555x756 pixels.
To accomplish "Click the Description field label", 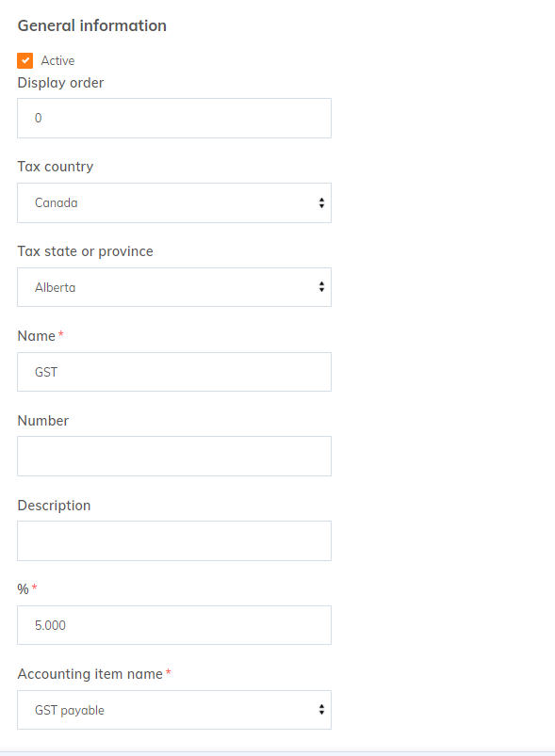I will tap(54, 506).
